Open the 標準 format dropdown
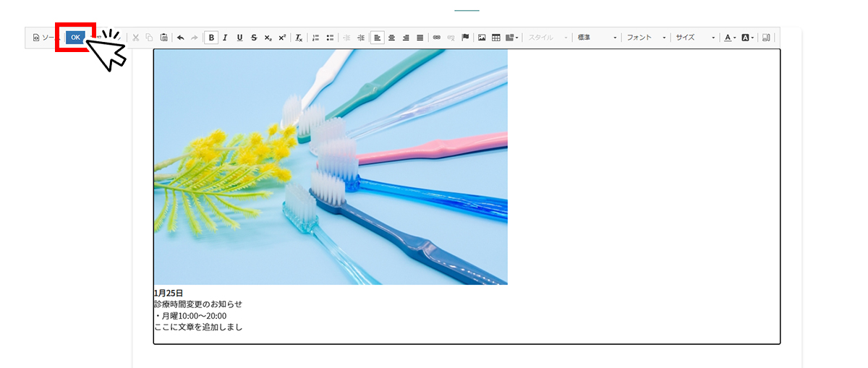The image size is (868, 368). [597, 38]
